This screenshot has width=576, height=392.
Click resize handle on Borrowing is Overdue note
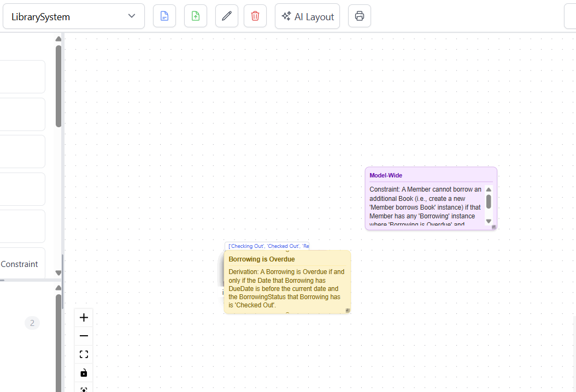click(x=347, y=310)
